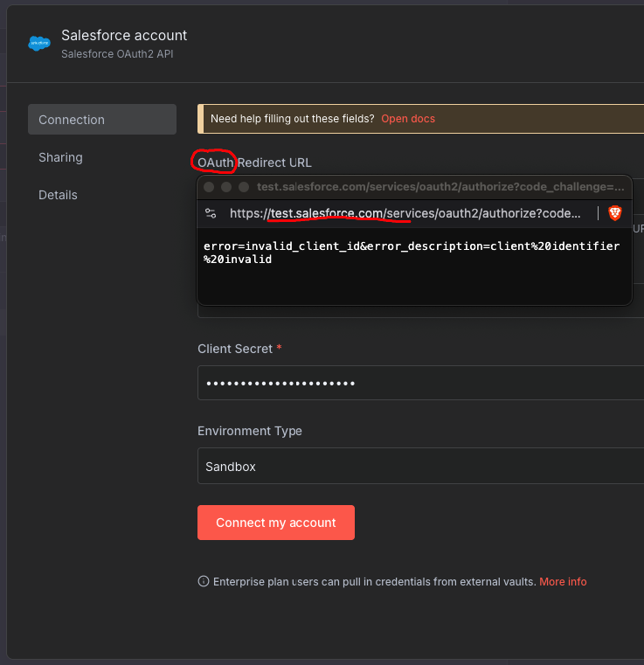644x665 pixels.
Task: Follow the Open docs link
Action: [x=408, y=119]
